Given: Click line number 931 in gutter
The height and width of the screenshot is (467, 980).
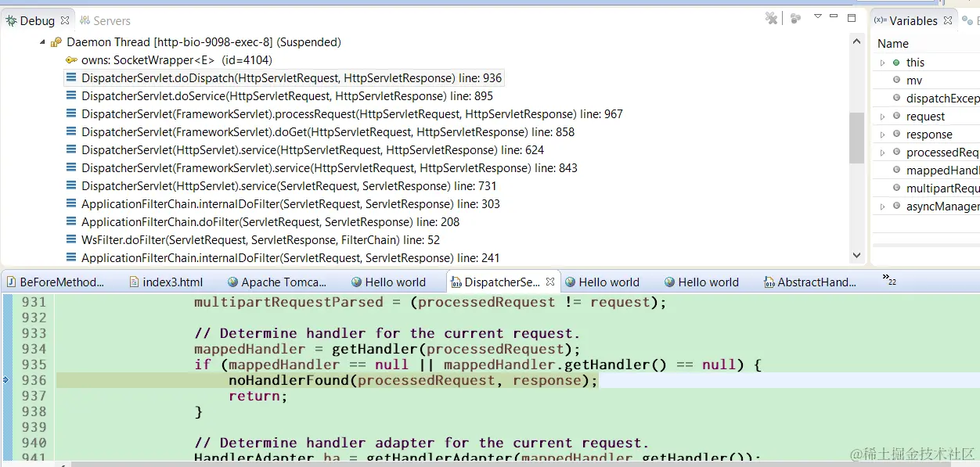Looking at the screenshot, I should point(34,302).
